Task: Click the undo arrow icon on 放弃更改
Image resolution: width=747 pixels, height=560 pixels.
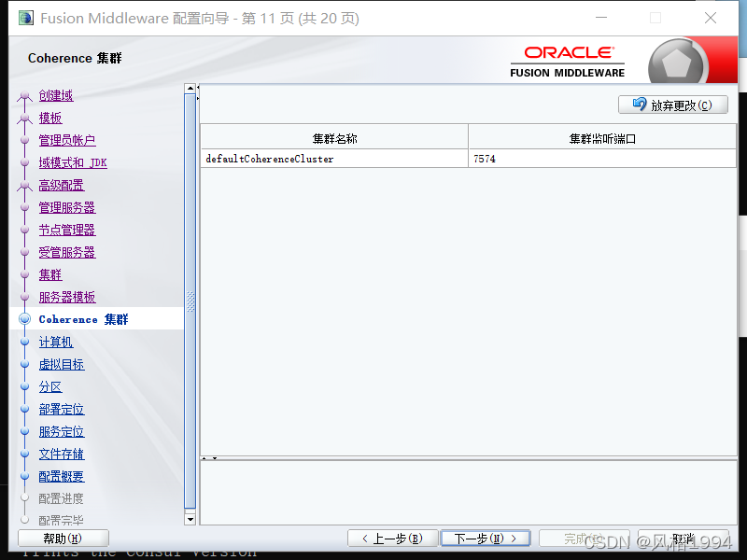Action: (x=640, y=105)
